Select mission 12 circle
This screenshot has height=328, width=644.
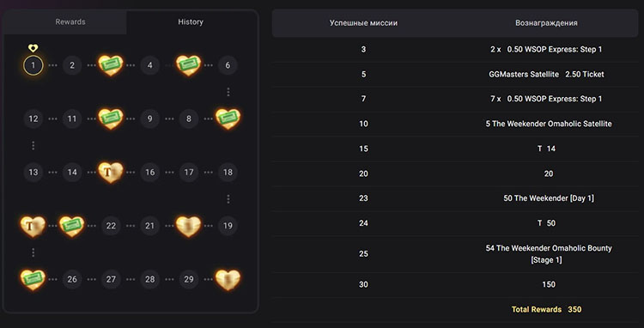click(33, 119)
